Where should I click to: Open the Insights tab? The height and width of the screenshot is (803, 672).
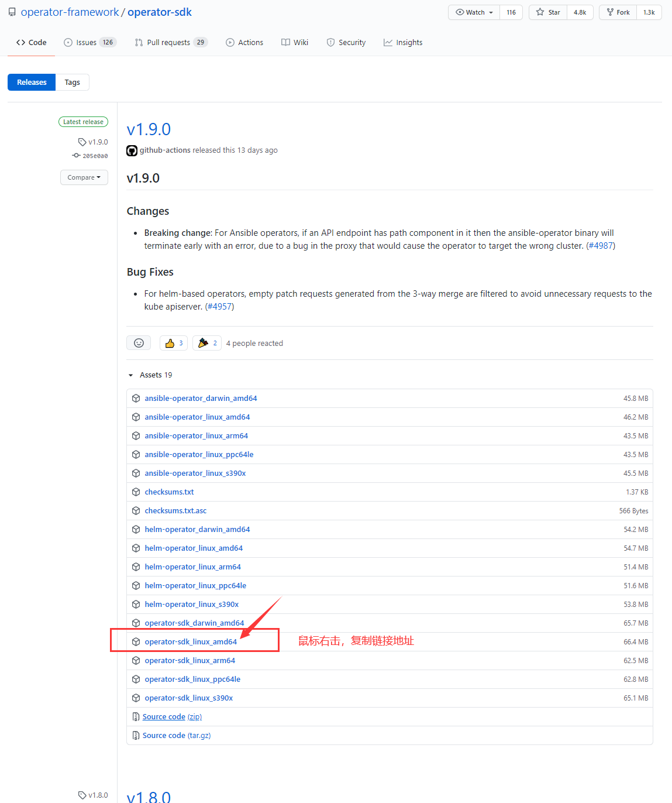(x=403, y=42)
